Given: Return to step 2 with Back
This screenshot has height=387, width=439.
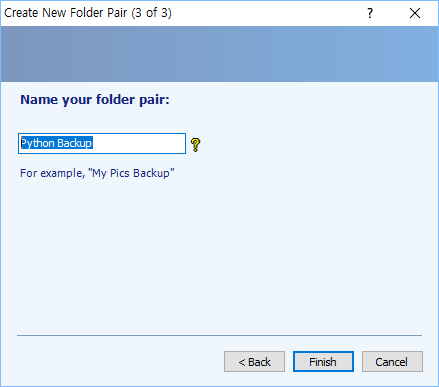Looking at the screenshot, I should point(254,362).
